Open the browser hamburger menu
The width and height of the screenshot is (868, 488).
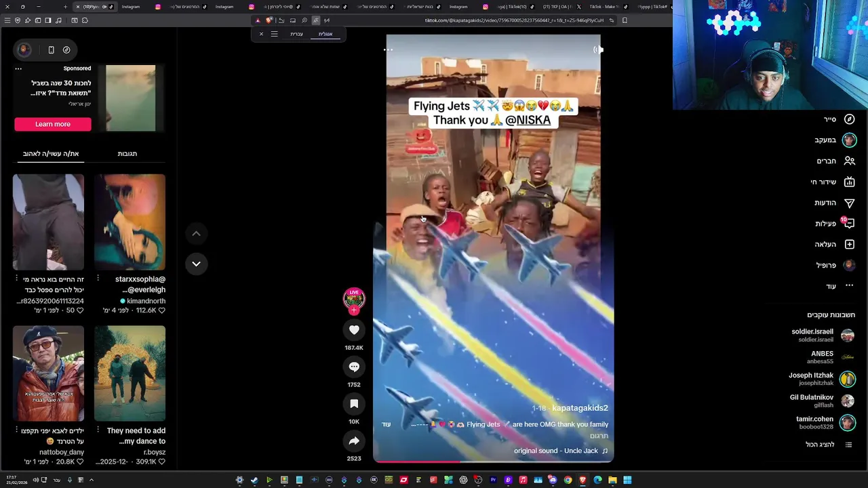pos(7,20)
